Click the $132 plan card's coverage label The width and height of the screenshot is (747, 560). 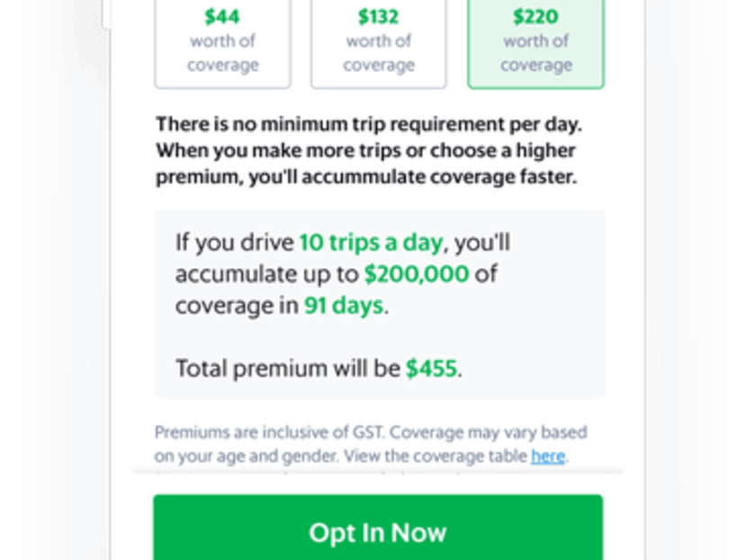click(378, 52)
